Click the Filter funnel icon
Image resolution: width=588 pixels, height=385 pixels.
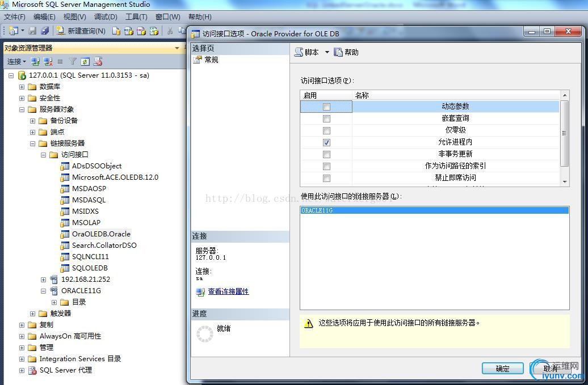[73, 61]
